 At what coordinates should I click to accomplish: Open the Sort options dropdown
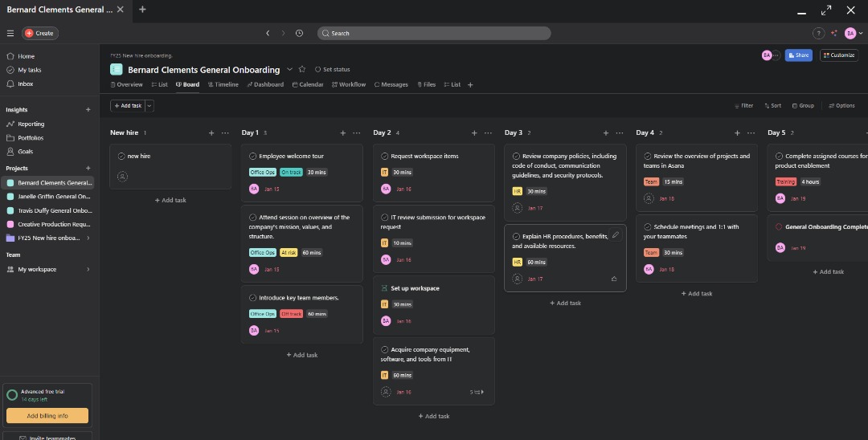point(773,105)
